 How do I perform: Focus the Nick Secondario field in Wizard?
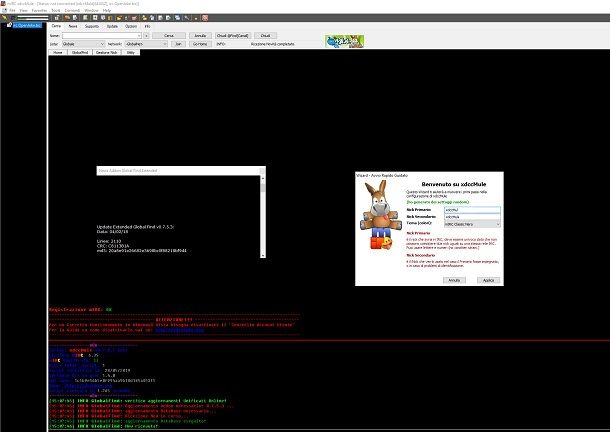[472, 217]
